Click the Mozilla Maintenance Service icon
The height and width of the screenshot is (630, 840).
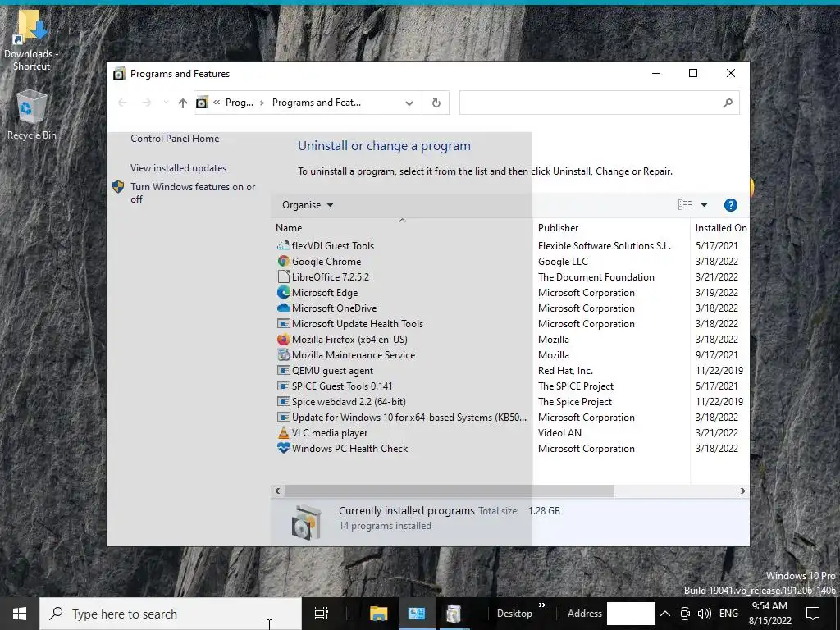(x=283, y=354)
